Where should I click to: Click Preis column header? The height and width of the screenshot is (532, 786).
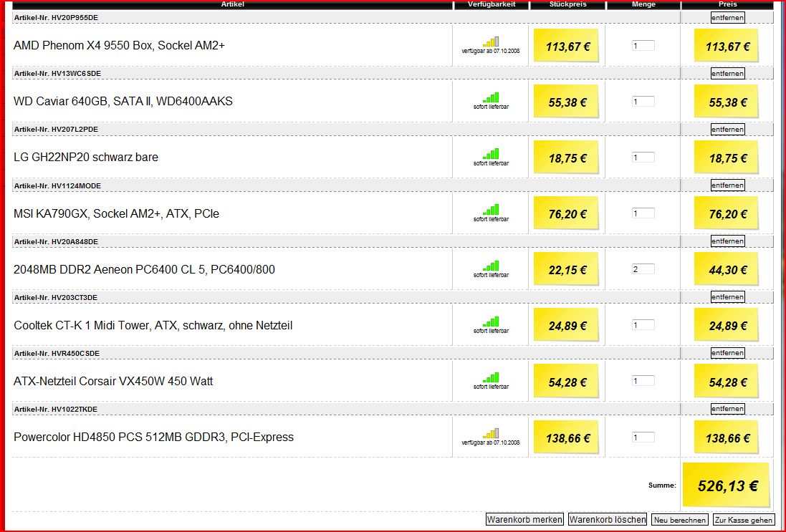[727, 4]
